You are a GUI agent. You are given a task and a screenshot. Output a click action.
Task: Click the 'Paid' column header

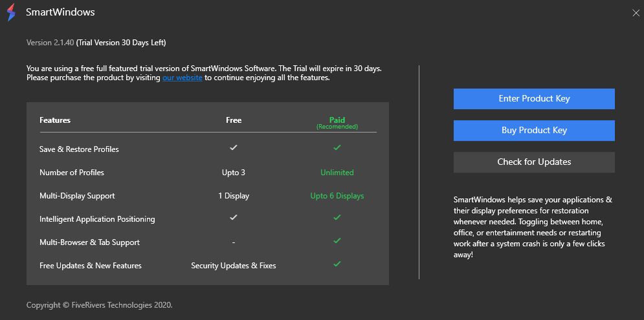coord(337,120)
